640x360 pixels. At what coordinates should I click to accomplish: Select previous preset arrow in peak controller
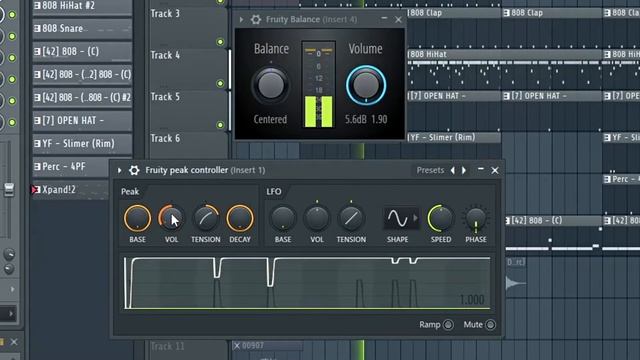453,170
